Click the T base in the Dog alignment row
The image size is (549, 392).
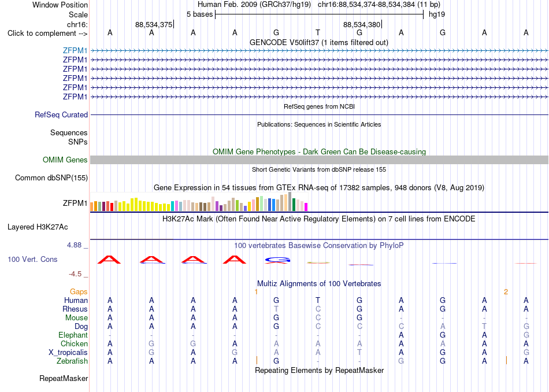[484, 326]
